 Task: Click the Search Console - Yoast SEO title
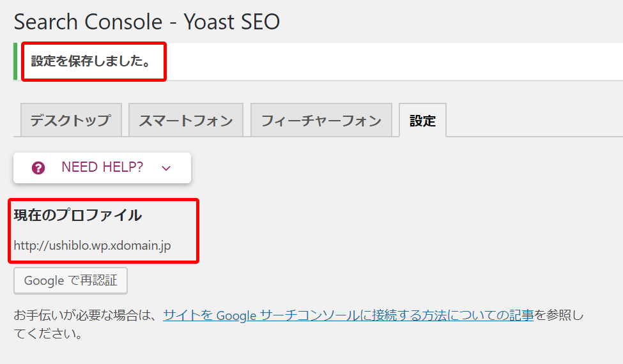[147, 22]
